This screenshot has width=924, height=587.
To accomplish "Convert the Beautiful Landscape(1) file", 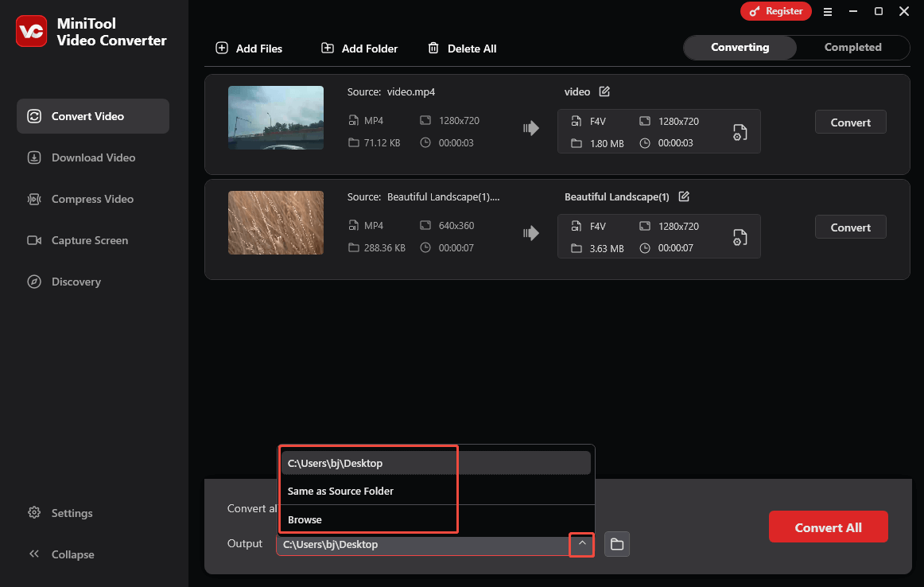I will tap(850, 227).
